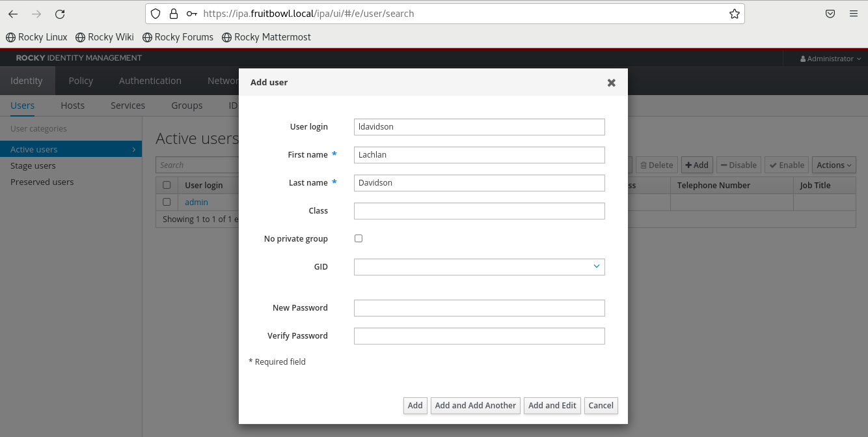The height and width of the screenshot is (437, 868).
Task: Click the browser back arrow
Action: click(13, 14)
